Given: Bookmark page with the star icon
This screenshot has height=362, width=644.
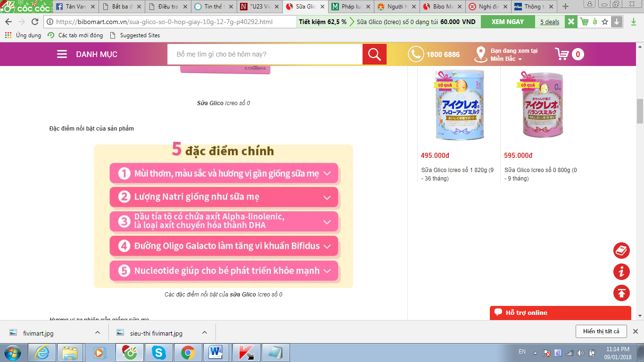Looking at the screenshot, I should pos(605,22).
